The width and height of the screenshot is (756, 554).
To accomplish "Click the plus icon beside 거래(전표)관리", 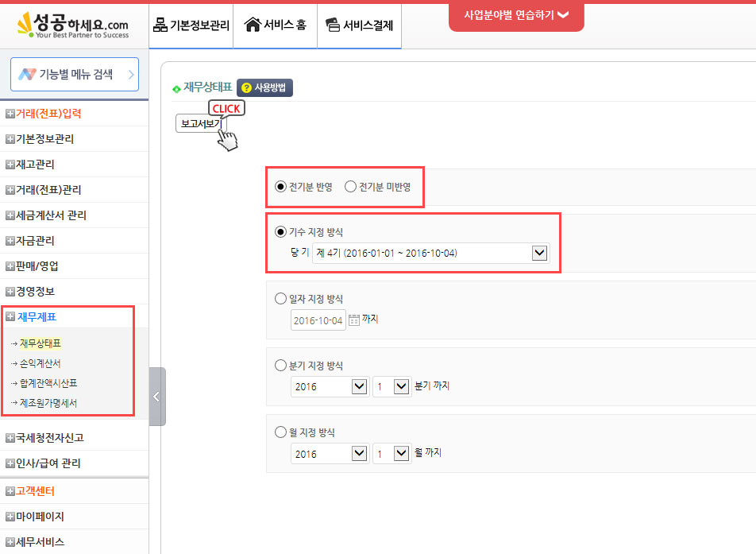I will click(10, 190).
